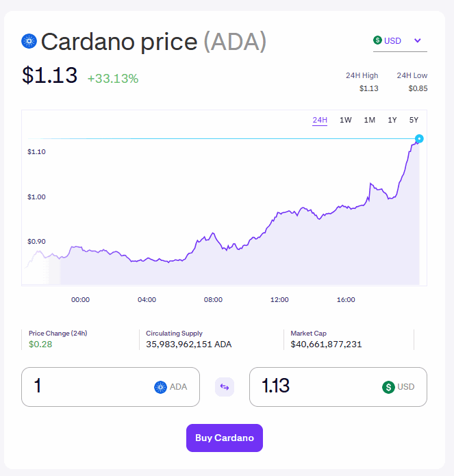454x476 pixels.
Task: Switch to the 1Y chart view
Action: click(392, 121)
